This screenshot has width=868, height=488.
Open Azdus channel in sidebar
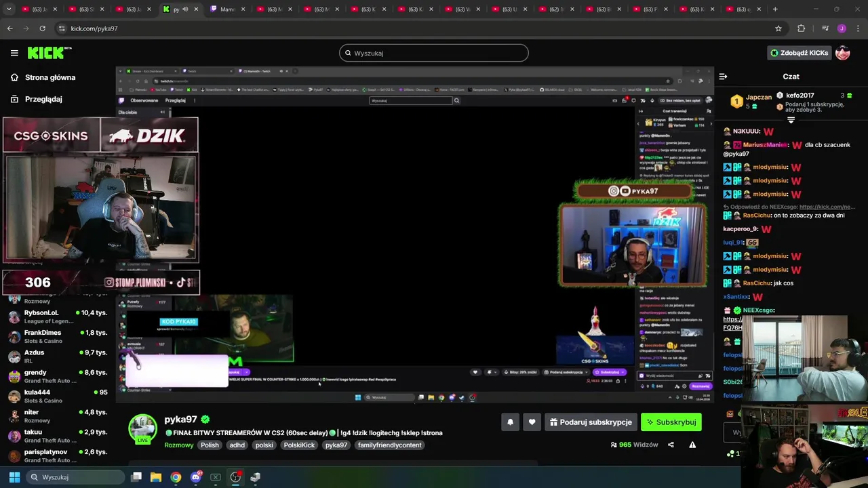(58, 357)
